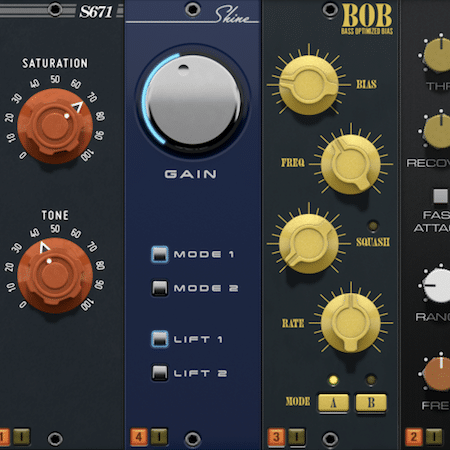Toggle Lift 2 on the Shine module
The height and width of the screenshot is (450, 450).
tap(160, 373)
